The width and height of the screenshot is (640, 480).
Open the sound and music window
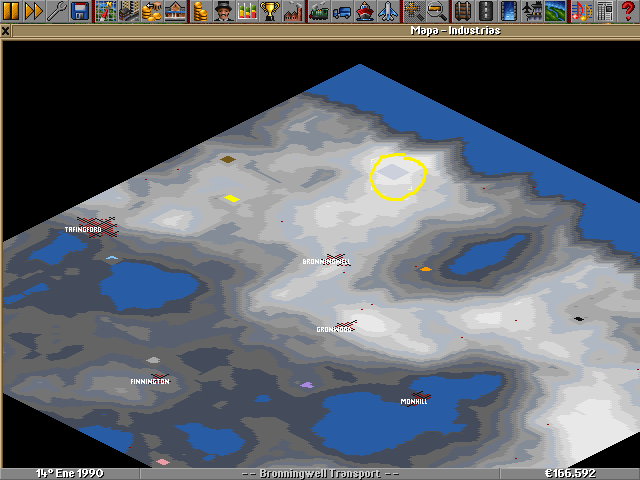(581, 11)
